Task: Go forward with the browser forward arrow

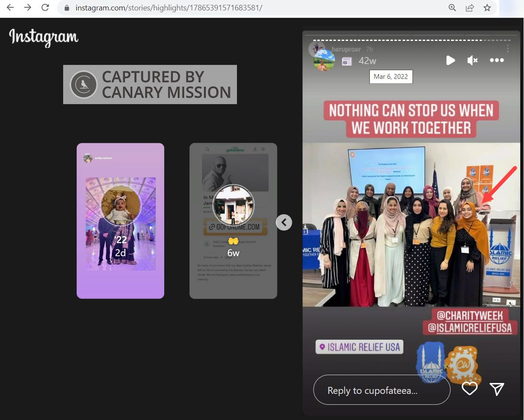Action: pyautogui.click(x=27, y=7)
